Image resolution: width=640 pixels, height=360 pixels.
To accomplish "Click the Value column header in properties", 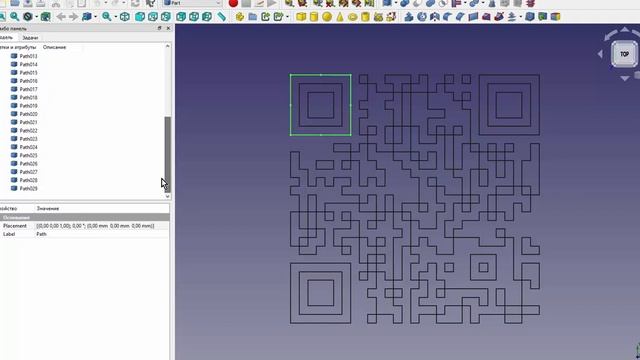I will click(x=48, y=209).
